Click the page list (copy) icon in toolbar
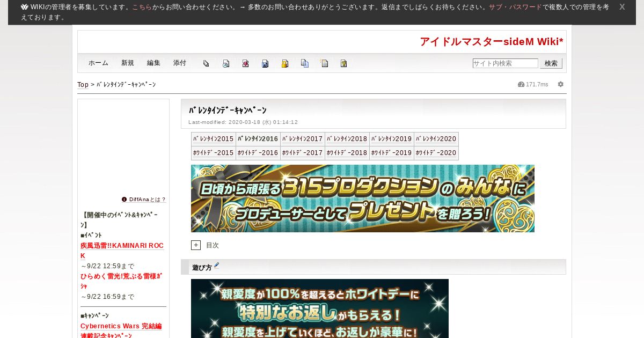644x338 pixels. coord(206,63)
